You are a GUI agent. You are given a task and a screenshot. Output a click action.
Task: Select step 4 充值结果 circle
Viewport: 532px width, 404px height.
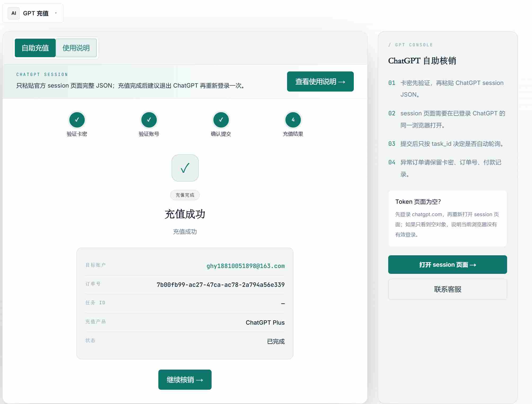click(293, 120)
